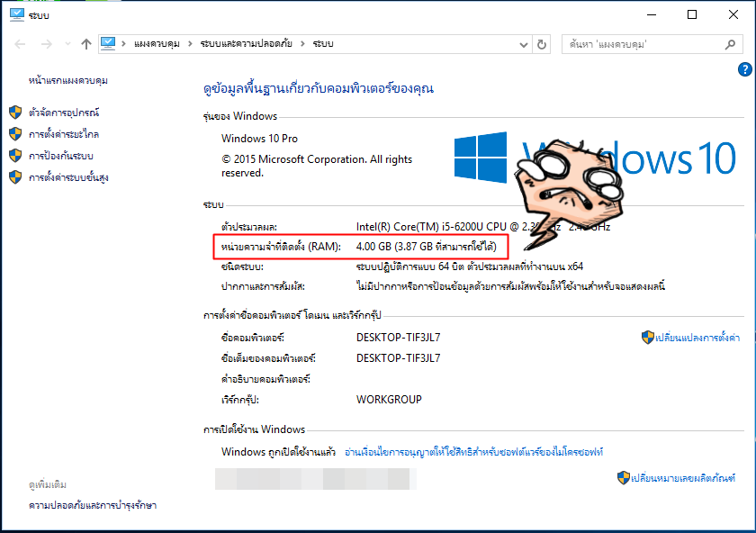Open การตั้งค่าระบบขั้นสูง advanced settings
Image resolution: width=756 pixels, height=533 pixels.
[x=68, y=177]
